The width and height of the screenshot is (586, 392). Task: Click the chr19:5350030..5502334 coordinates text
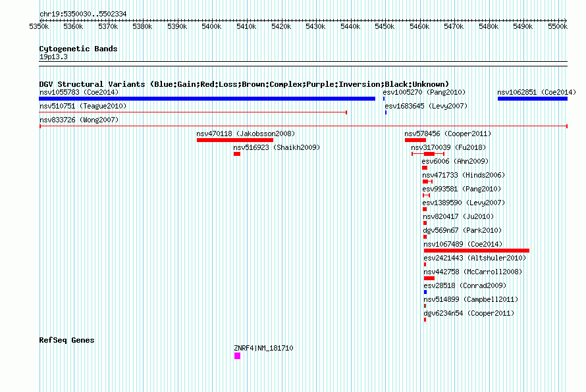[83, 14]
